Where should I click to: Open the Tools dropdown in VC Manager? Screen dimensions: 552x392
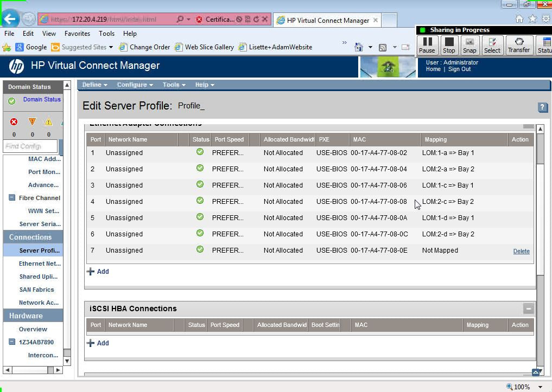174,85
